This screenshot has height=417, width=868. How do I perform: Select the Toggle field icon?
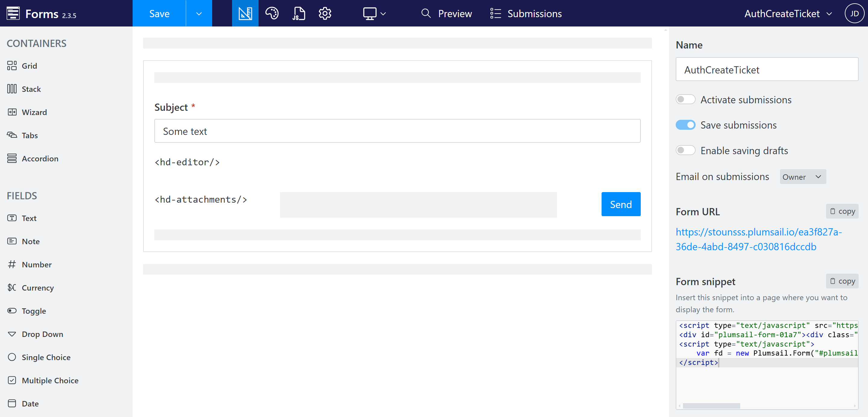pos(12,311)
